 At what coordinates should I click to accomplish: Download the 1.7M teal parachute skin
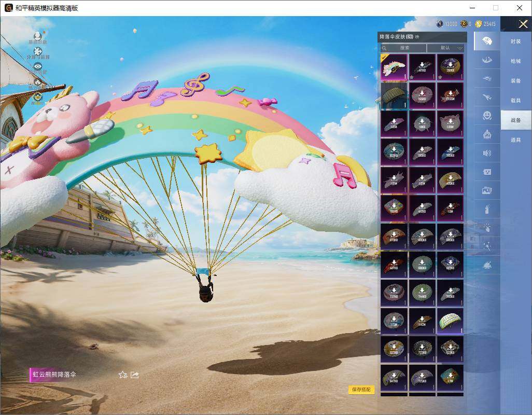(450, 377)
